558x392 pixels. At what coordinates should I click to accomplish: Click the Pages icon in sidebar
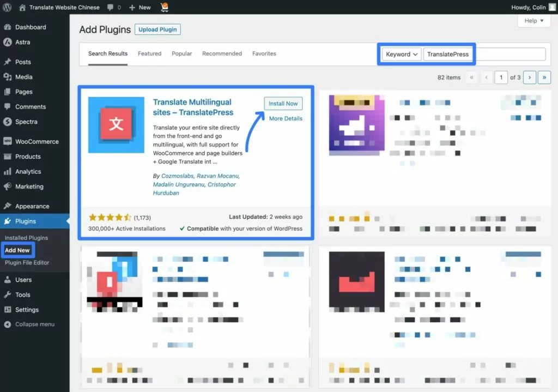(8, 92)
